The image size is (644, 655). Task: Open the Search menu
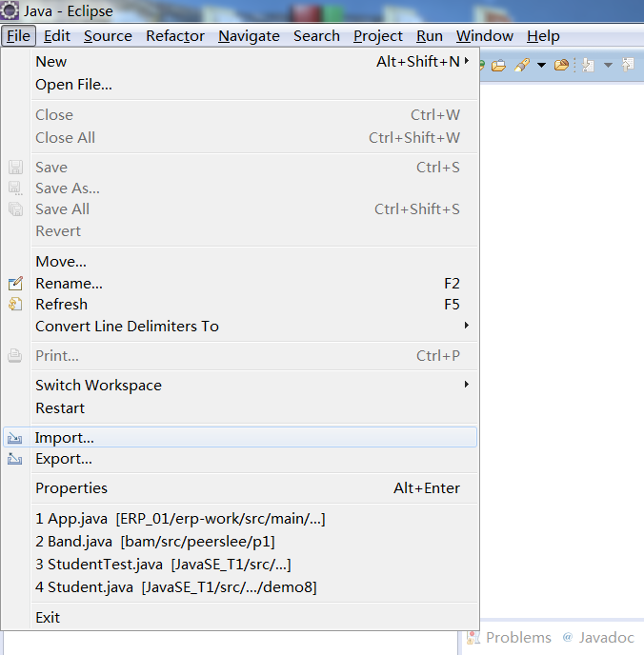click(316, 36)
